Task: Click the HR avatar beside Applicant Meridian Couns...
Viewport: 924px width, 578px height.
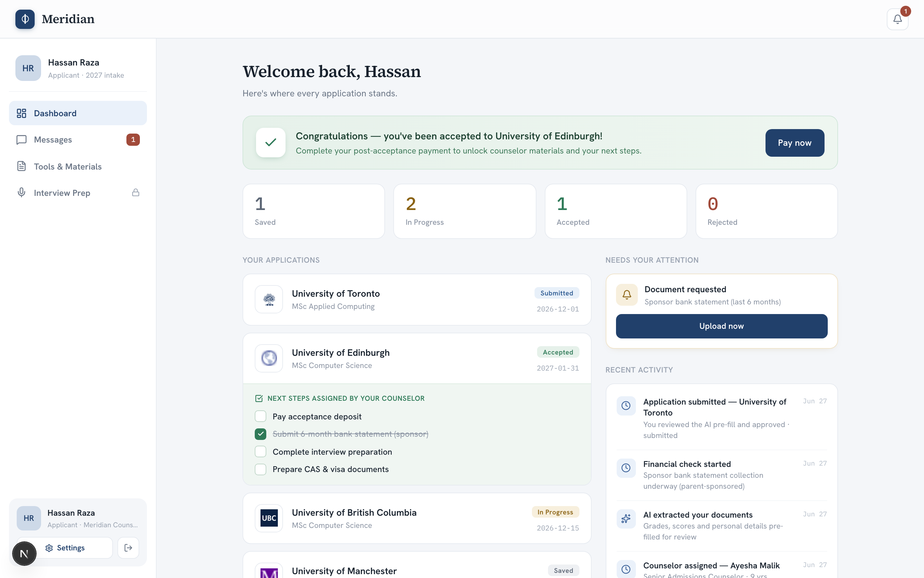Action: click(29, 518)
